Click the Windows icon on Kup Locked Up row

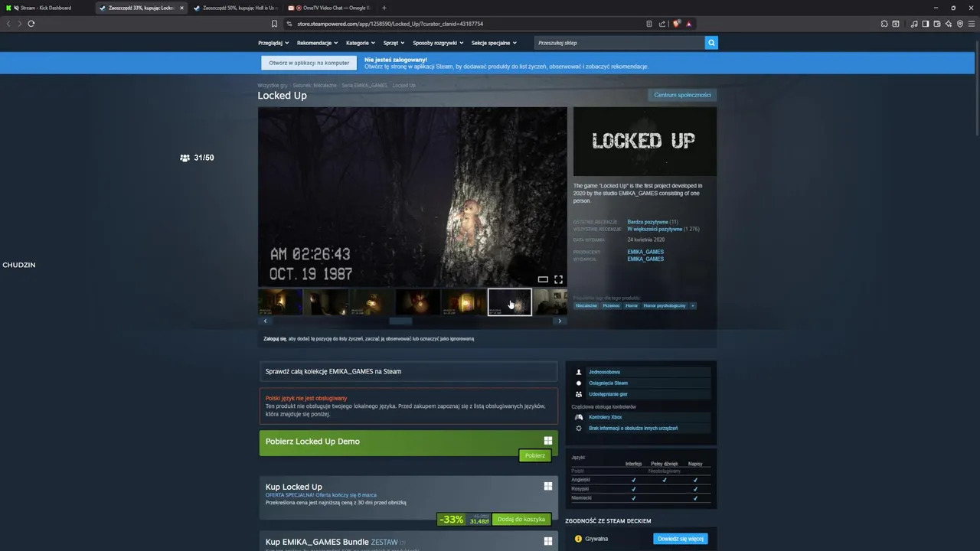click(x=548, y=486)
